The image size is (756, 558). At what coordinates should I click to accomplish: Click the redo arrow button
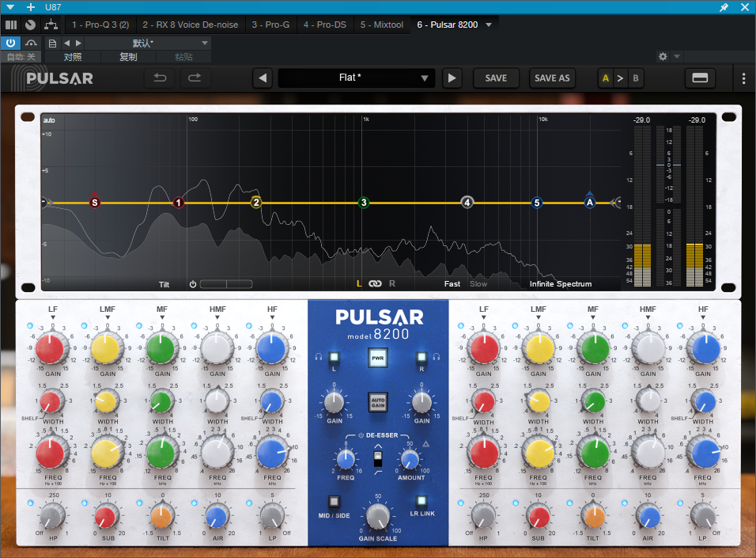point(195,78)
